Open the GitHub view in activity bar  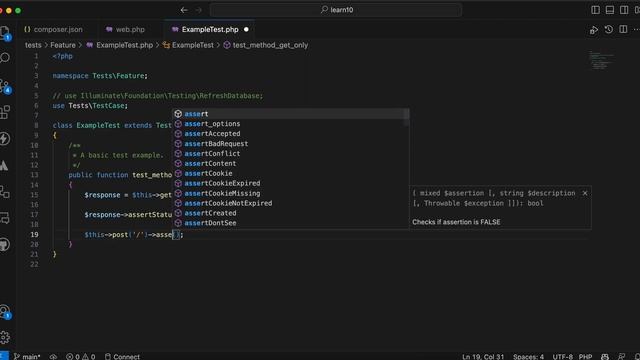5,245
